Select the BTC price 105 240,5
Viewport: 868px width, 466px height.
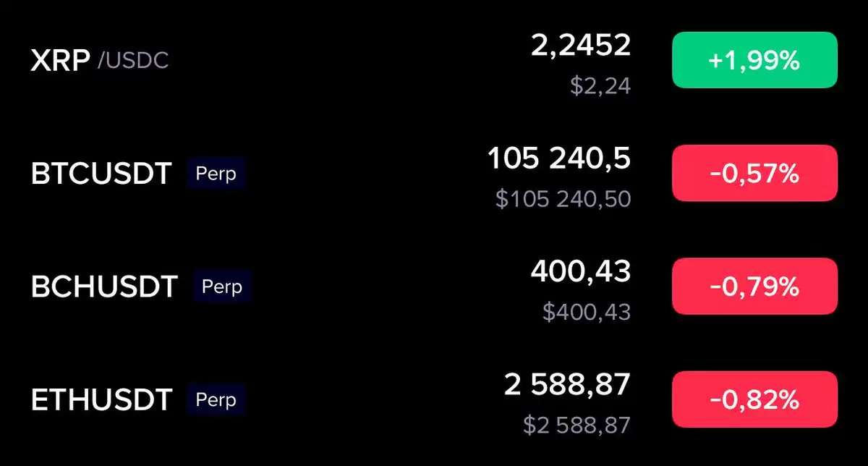[559, 159]
